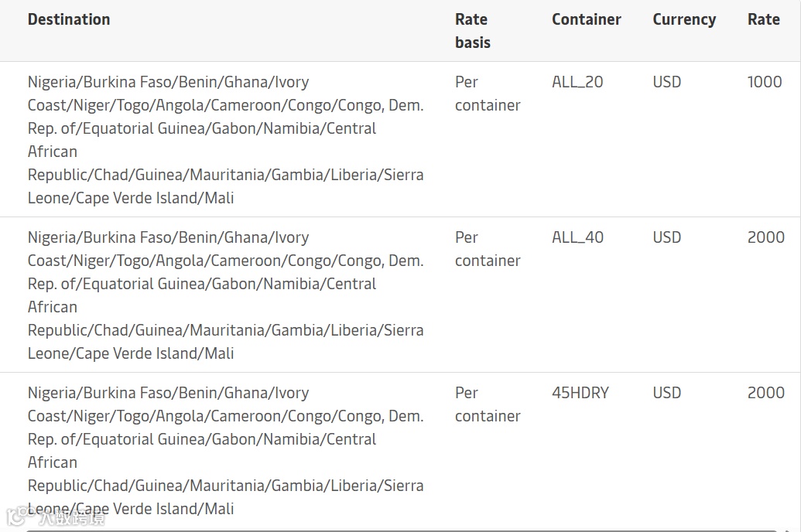This screenshot has width=801, height=532.
Task: Click the Destination column header
Action: tap(69, 19)
